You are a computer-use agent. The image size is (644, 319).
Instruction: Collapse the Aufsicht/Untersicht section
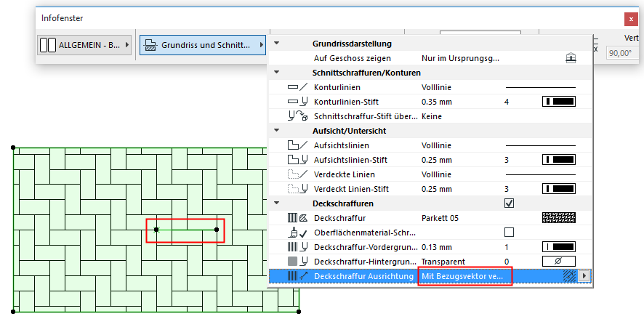(x=276, y=131)
